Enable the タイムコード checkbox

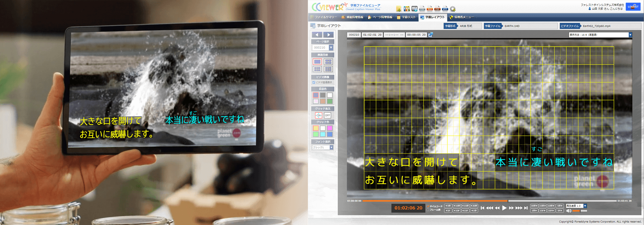coord(428,206)
